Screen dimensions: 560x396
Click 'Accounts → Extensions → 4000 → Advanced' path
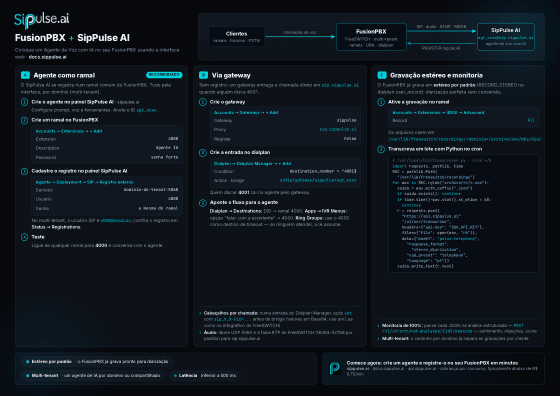pos(438,112)
